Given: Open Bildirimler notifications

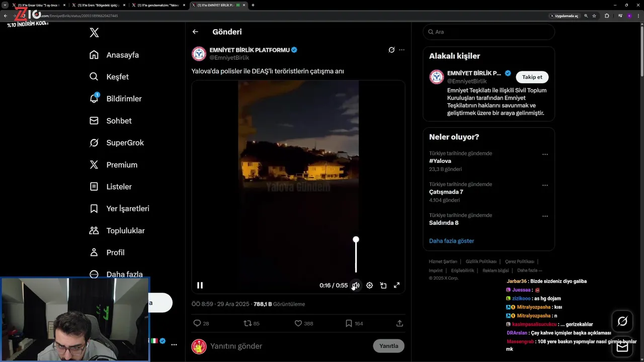Looking at the screenshot, I should pyautogui.click(x=116, y=99).
